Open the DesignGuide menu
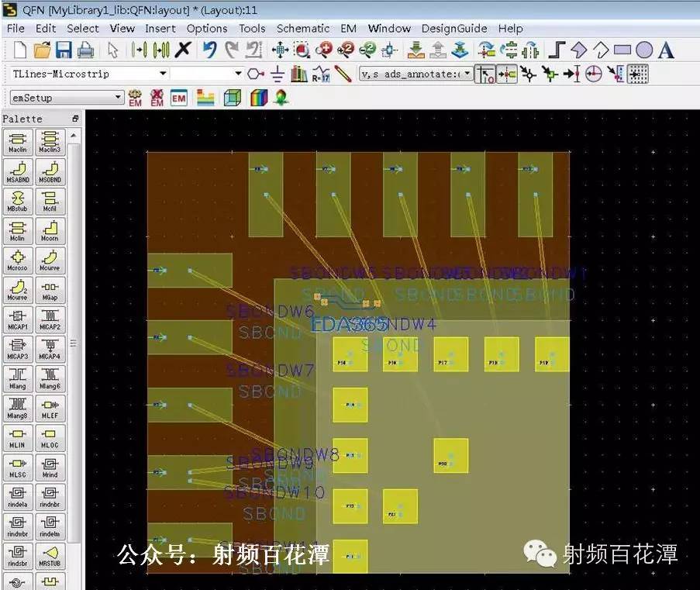700x590 pixels. [x=454, y=29]
